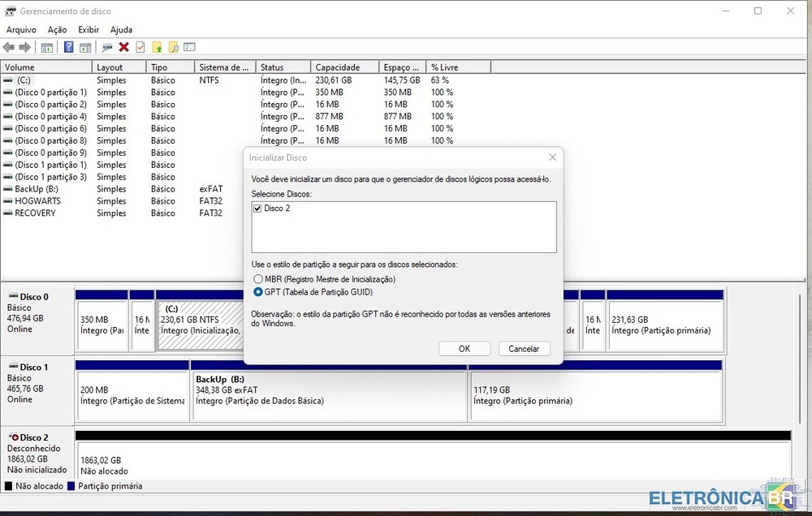Select GPT (Tabela de Partição GUID) option

[x=259, y=292]
